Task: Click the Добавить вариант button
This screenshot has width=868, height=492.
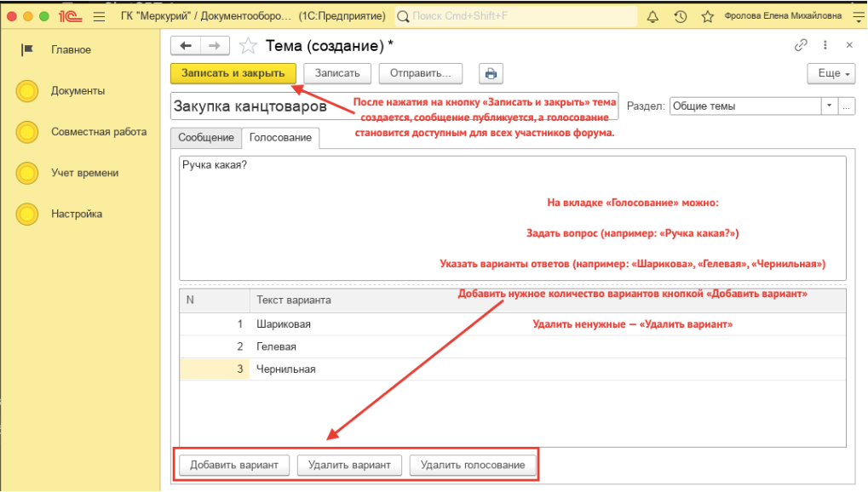Action: click(x=234, y=465)
